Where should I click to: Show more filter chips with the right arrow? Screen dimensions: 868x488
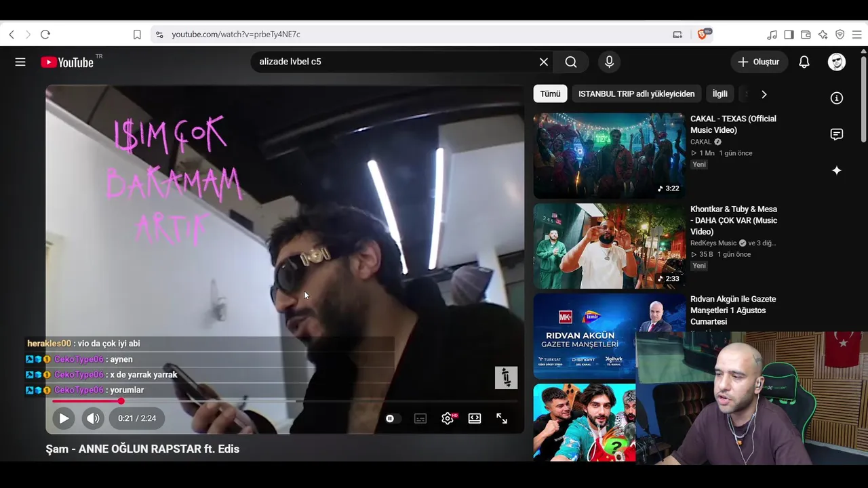click(x=764, y=94)
